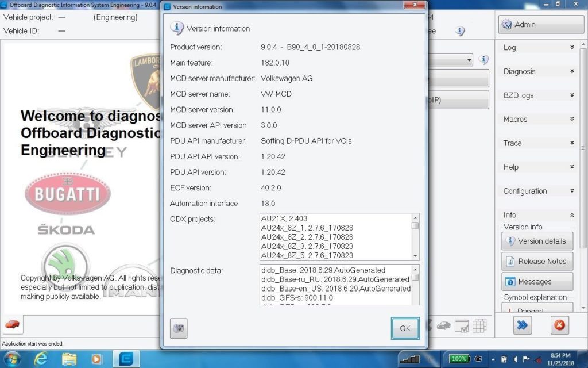
Task: Click the screenshot camera icon in dialog
Action: (x=179, y=328)
